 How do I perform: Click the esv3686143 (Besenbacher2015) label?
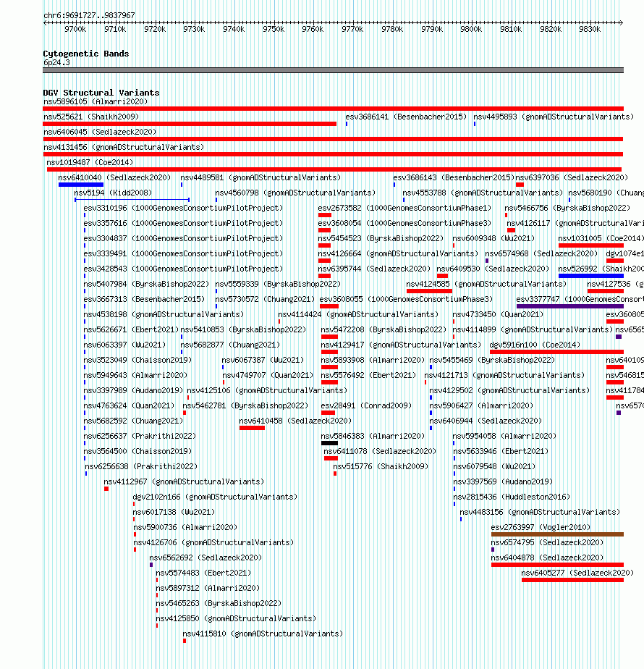pos(454,177)
